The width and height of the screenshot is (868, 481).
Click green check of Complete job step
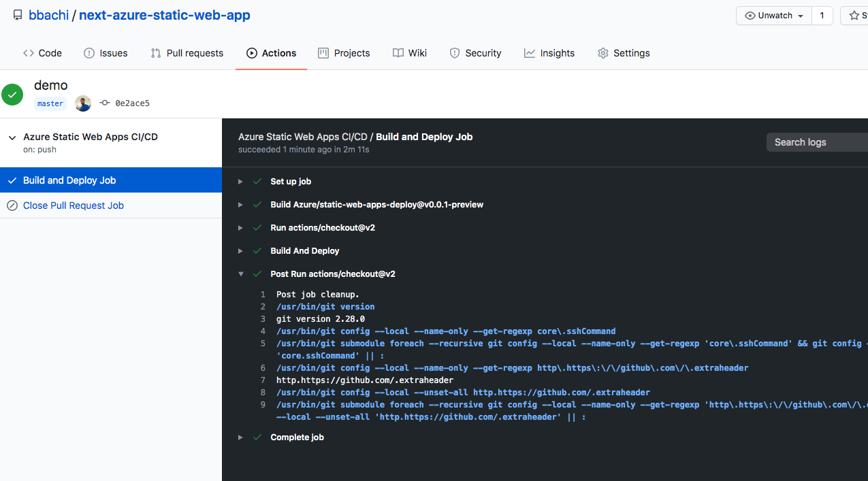click(x=257, y=437)
